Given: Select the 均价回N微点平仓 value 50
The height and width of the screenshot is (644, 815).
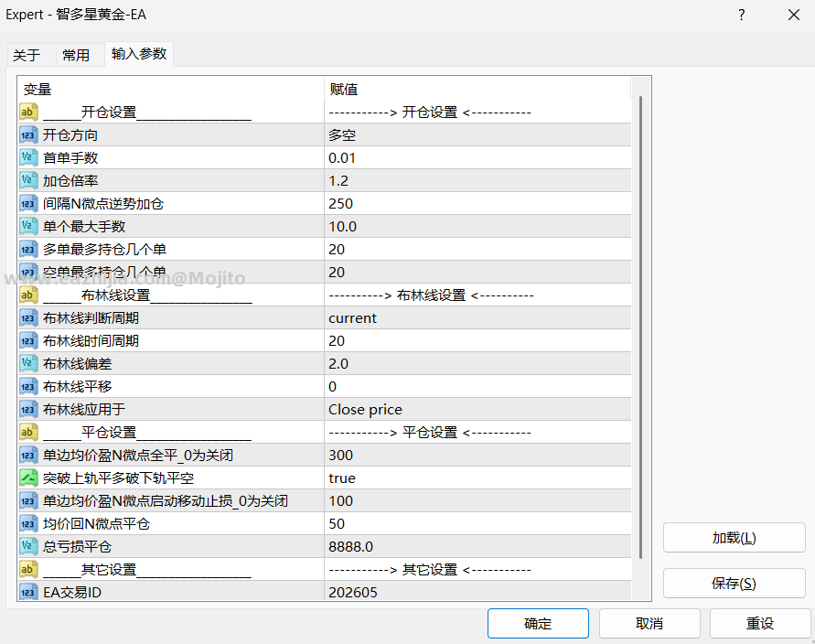Looking at the screenshot, I should point(477,524).
